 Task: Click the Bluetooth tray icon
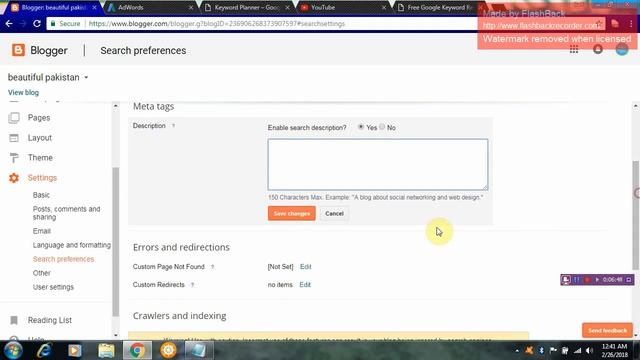click(542, 351)
